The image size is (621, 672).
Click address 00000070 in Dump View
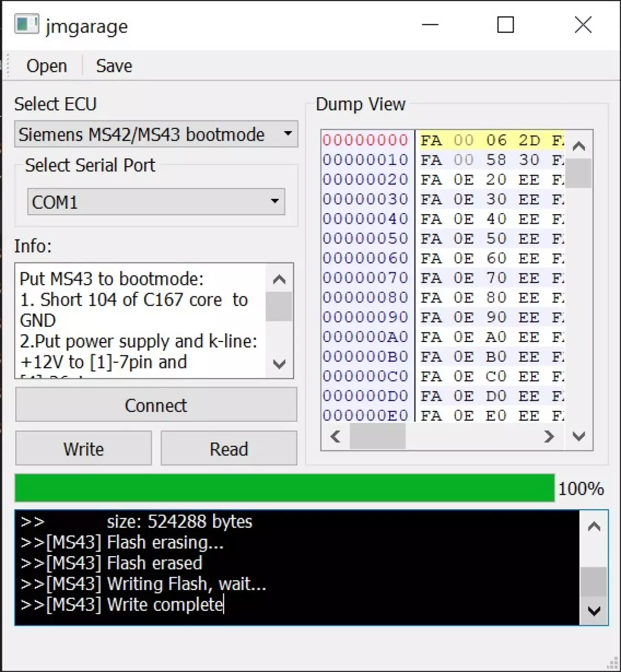coord(365,278)
